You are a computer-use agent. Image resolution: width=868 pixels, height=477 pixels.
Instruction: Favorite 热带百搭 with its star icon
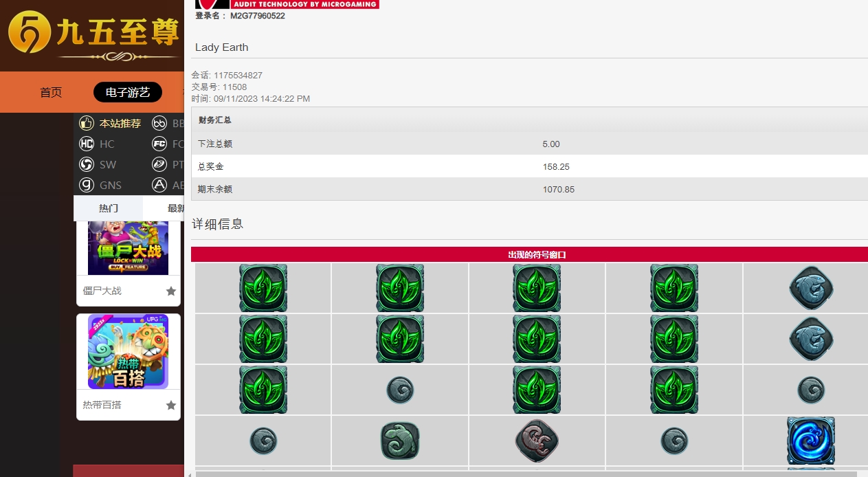(171, 406)
